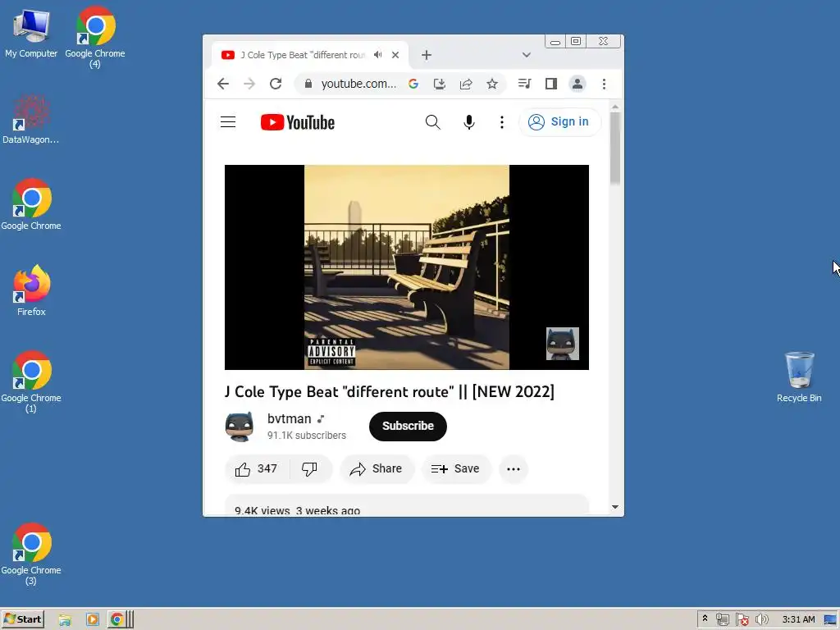Search with voice microphone icon

(x=468, y=122)
